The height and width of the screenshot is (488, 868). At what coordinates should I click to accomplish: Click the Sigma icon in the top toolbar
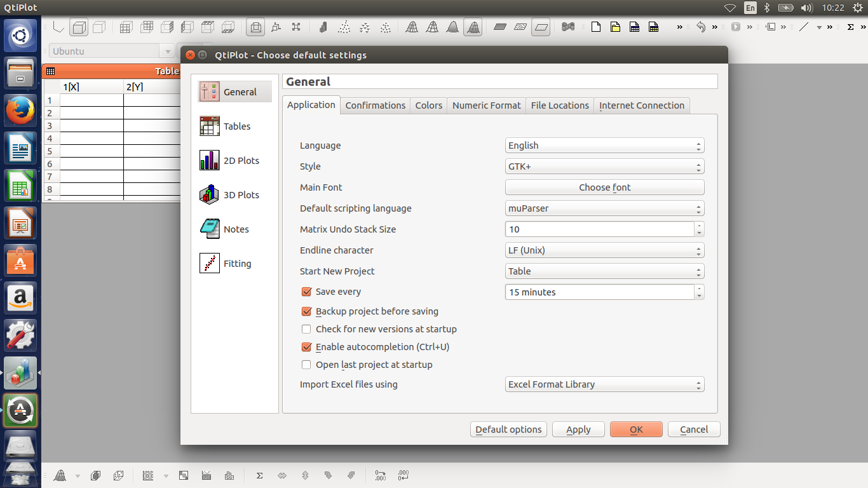(850, 27)
